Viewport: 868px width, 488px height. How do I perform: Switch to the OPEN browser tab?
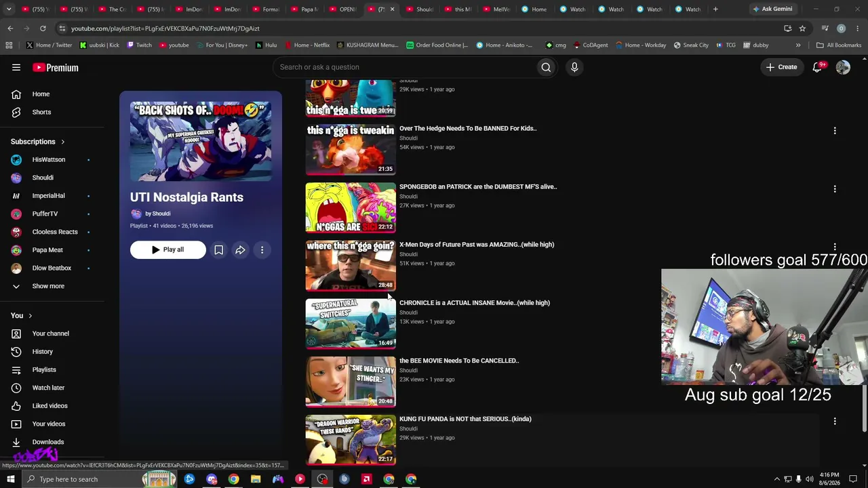pyautogui.click(x=343, y=9)
